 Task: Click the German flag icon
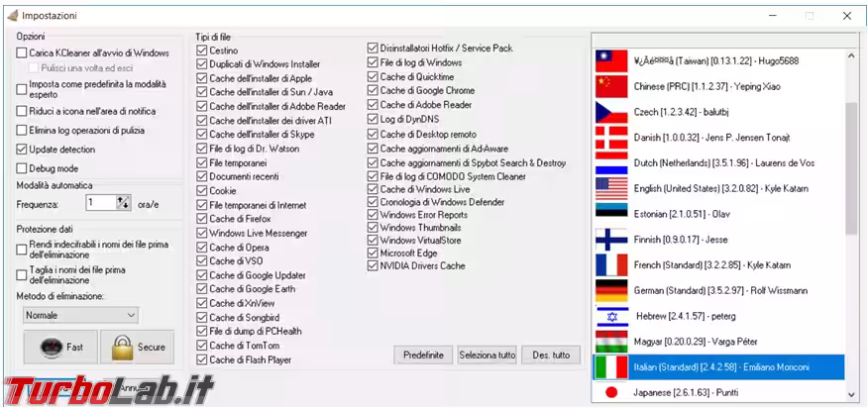coord(611,290)
